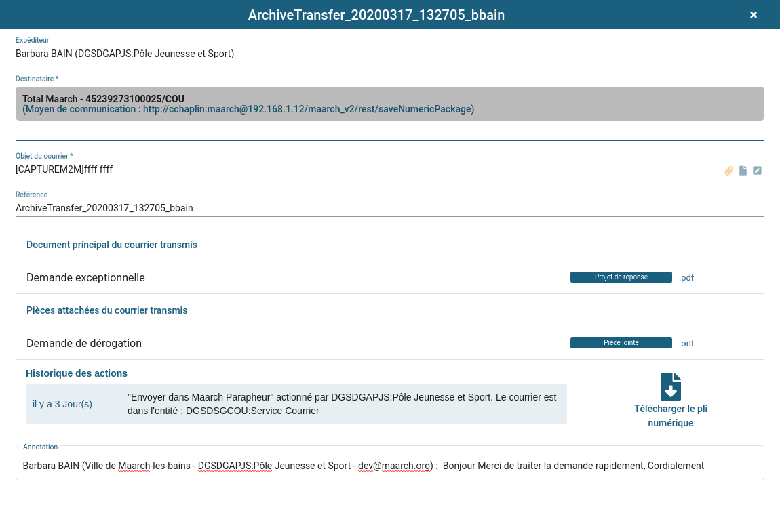Click the 'il y a 3 Jour(s)' timestamp
The image size is (780, 532).
(x=62, y=404)
